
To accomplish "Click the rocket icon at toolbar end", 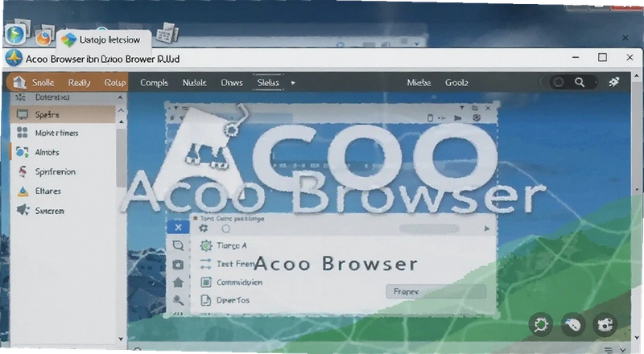I will pos(613,82).
